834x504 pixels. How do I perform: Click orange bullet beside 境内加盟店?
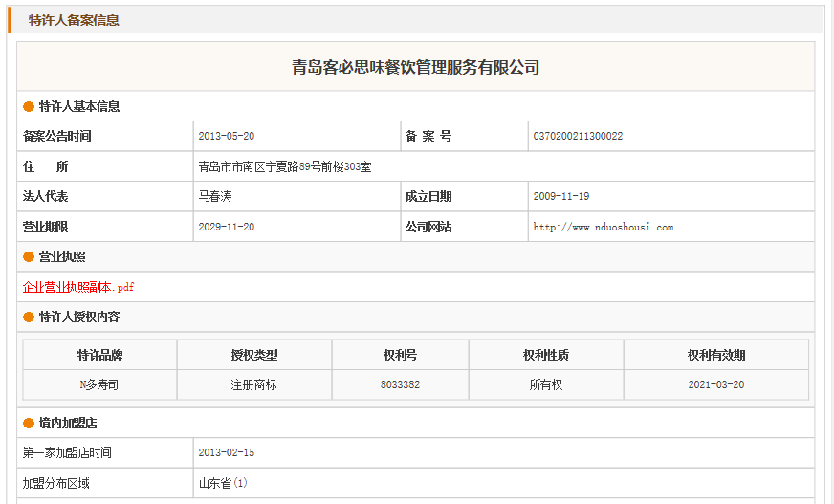pos(29,423)
